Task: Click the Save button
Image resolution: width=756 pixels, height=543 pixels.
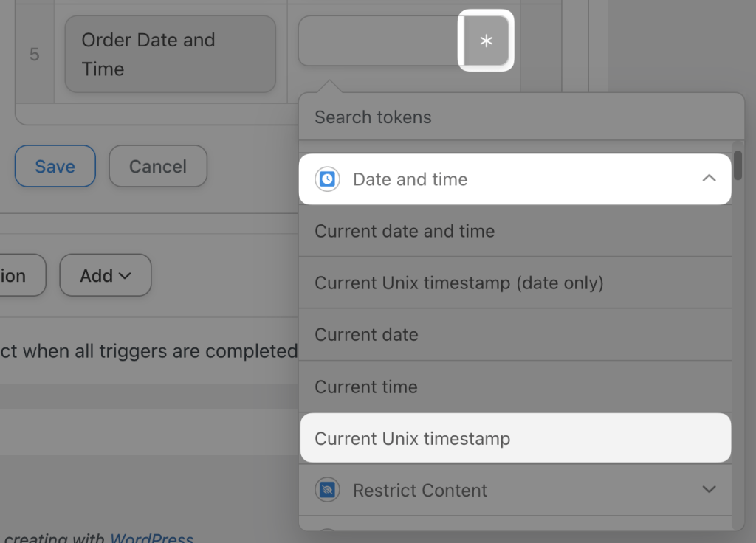Action: click(55, 166)
